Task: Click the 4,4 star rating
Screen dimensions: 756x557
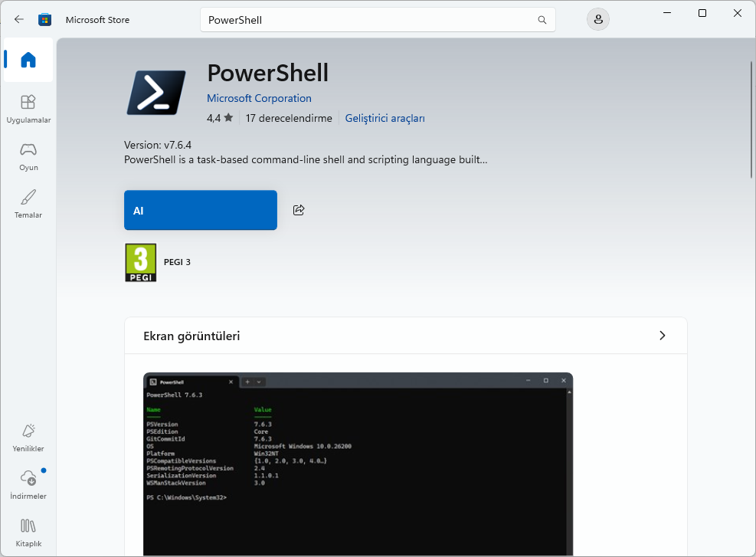Action: click(220, 118)
